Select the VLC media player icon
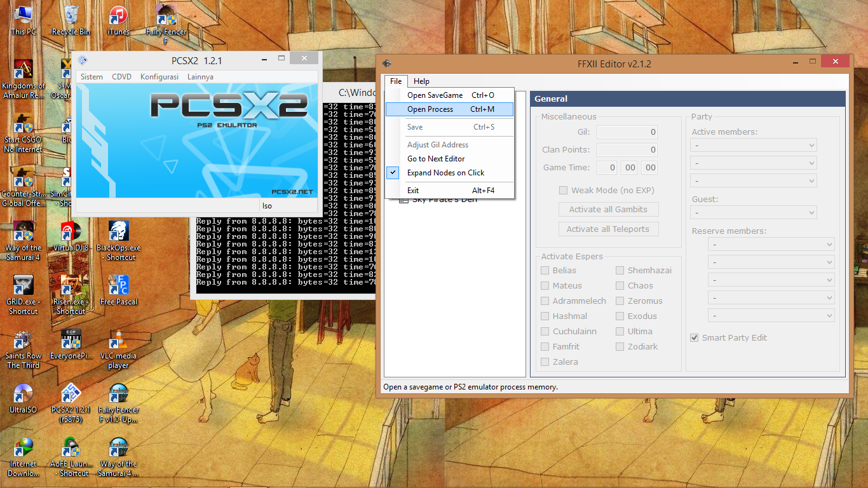Image resolution: width=868 pixels, height=488 pixels. point(118,349)
